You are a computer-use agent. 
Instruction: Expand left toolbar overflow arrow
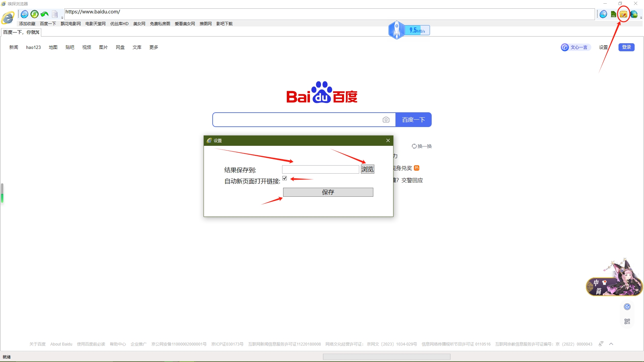[62, 18]
